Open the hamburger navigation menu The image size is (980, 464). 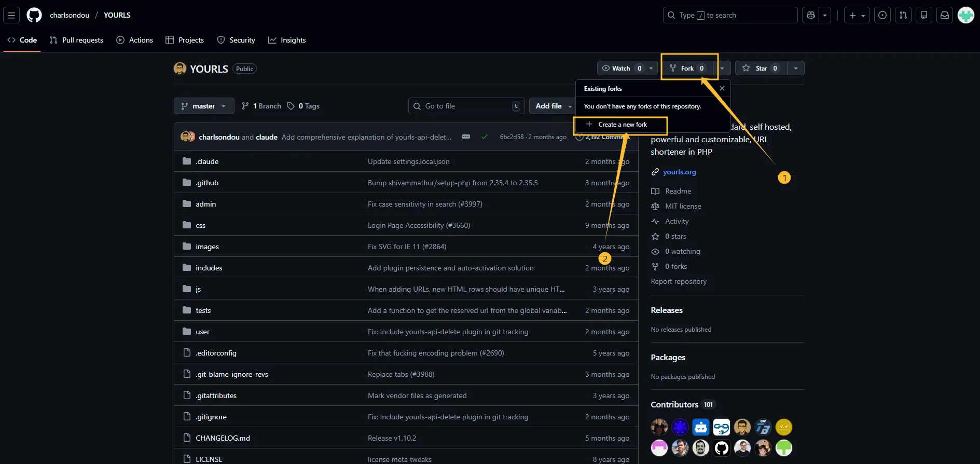pyautogui.click(x=11, y=15)
